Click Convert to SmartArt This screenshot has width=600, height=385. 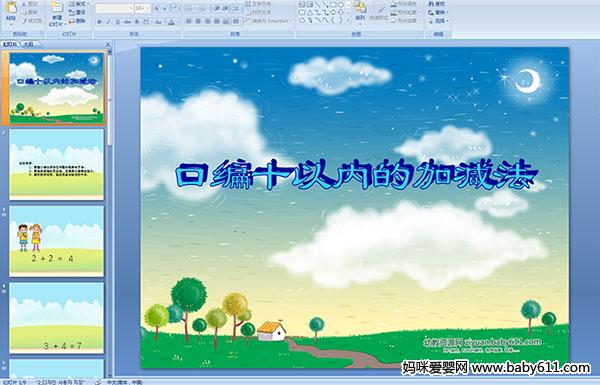click(x=269, y=21)
